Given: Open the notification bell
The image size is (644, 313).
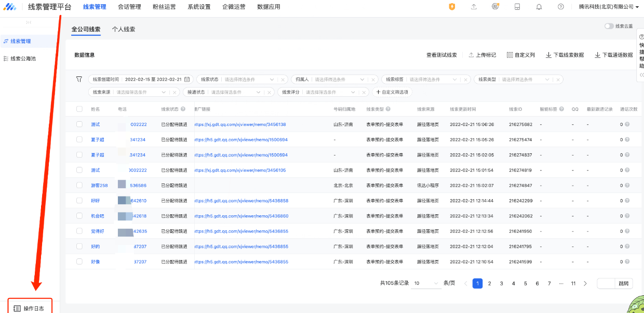Looking at the screenshot, I should pyautogui.click(x=539, y=7).
